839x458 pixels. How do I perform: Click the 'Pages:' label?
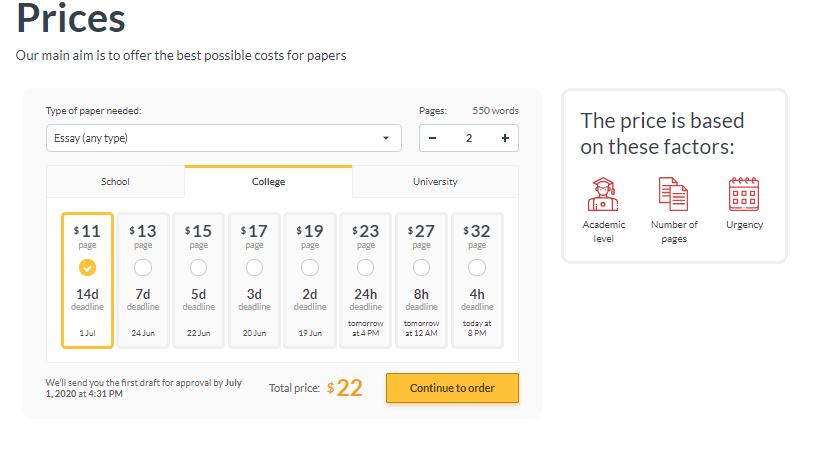click(433, 111)
